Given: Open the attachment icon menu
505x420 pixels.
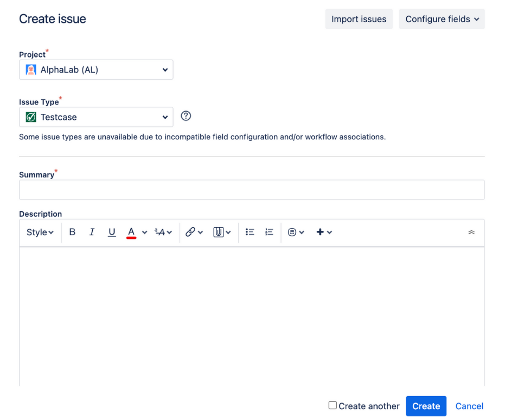Looking at the screenshot, I should pos(219,232).
